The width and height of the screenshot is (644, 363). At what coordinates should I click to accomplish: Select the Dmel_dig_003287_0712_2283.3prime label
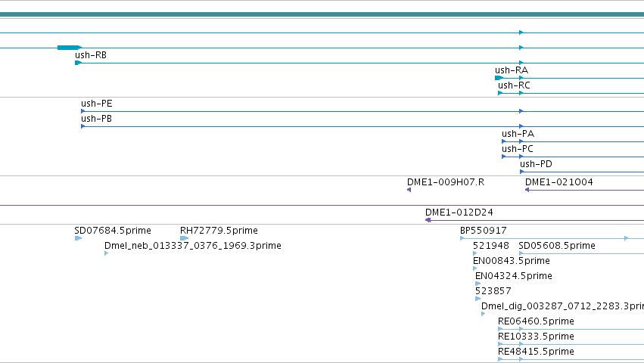562,307
